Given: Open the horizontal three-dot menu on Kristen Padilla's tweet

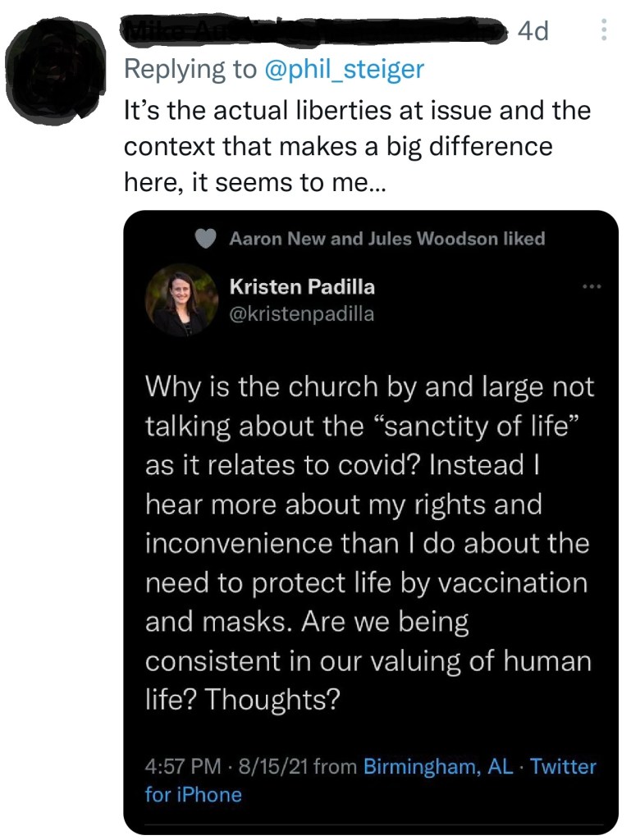Looking at the screenshot, I should (x=591, y=287).
